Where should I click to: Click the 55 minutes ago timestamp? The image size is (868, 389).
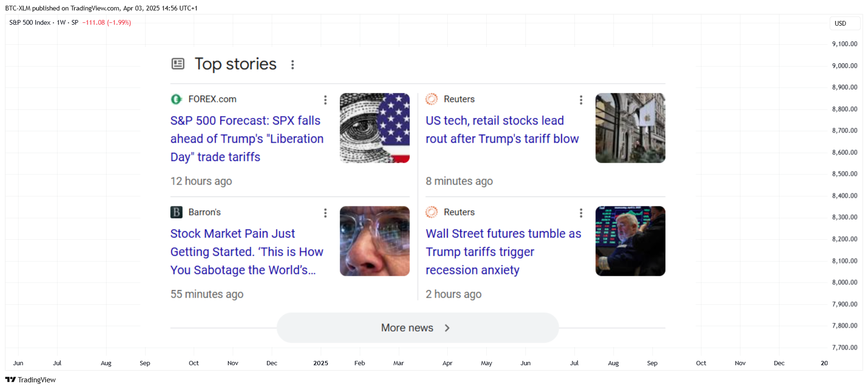tap(207, 294)
